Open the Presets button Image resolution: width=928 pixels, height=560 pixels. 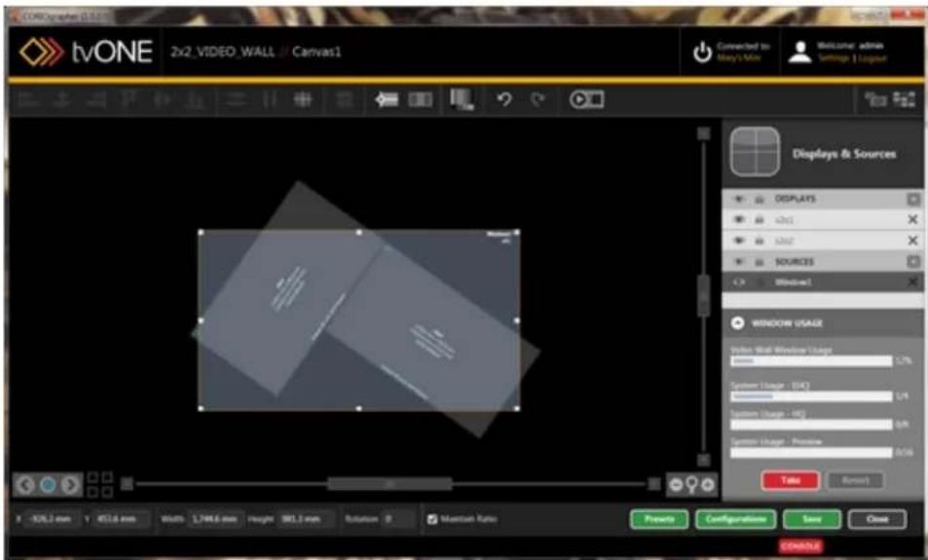point(659,519)
